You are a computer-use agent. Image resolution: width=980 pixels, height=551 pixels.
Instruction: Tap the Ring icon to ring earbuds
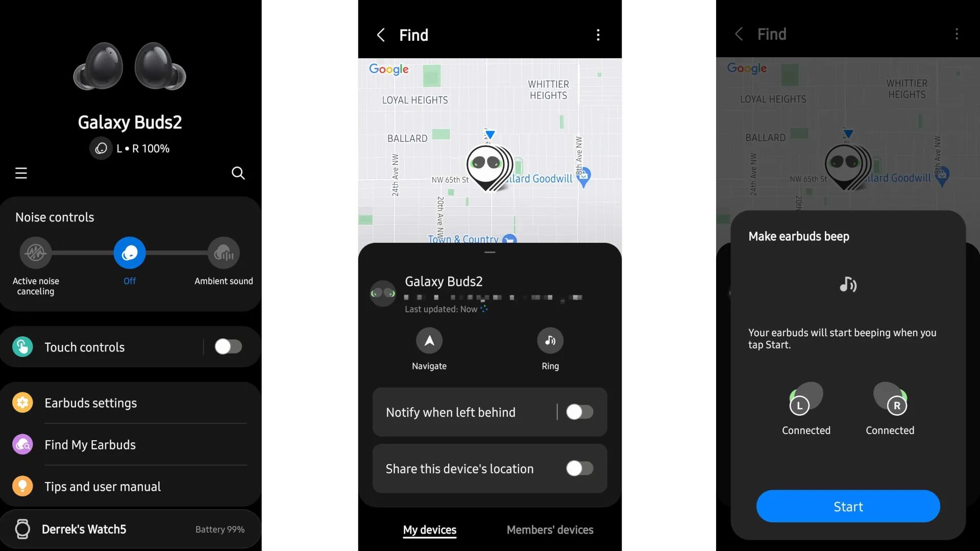coord(550,340)
